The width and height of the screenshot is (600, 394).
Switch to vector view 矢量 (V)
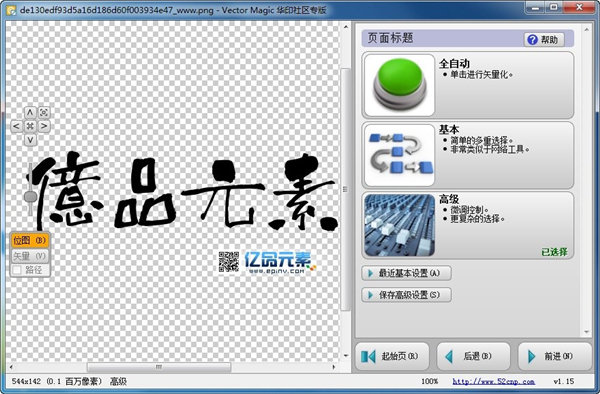[30, 256]
